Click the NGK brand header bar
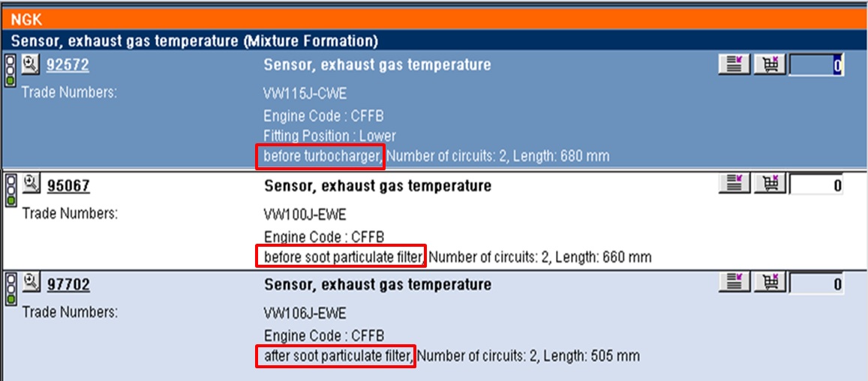The width and height of the screenshot is (868, 381). [434, 20]
